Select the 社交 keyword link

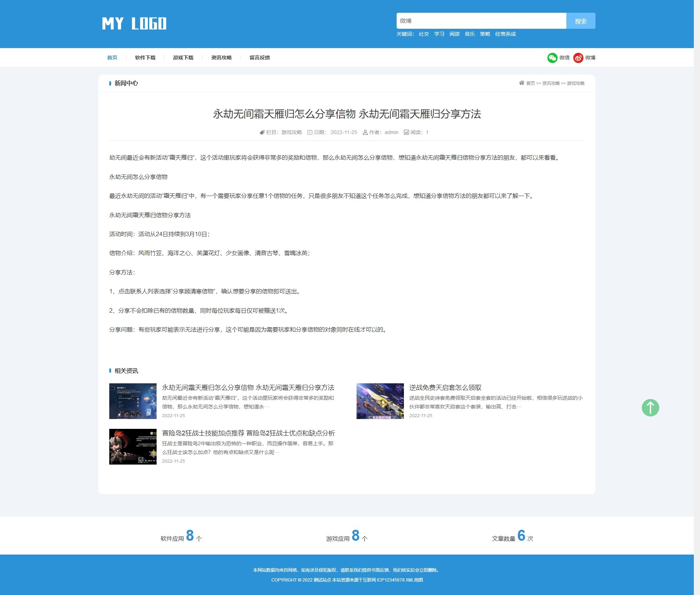pos(424,34)
